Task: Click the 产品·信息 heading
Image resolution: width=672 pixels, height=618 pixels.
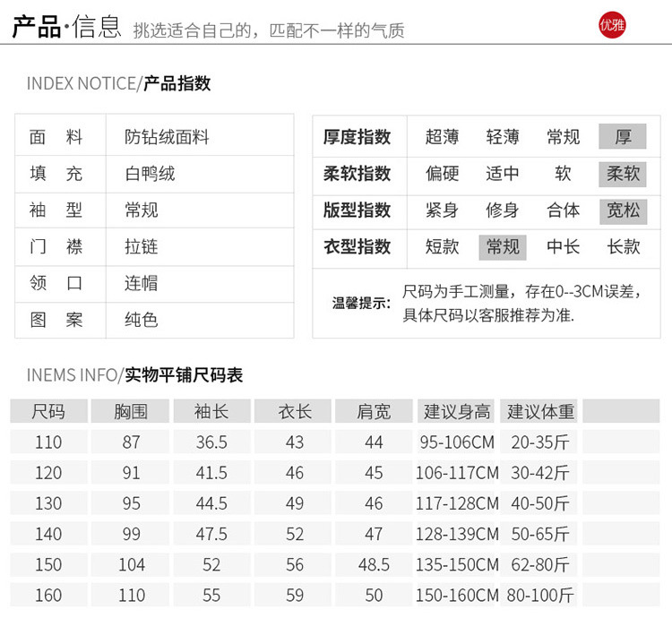Action: coord(66,27)
